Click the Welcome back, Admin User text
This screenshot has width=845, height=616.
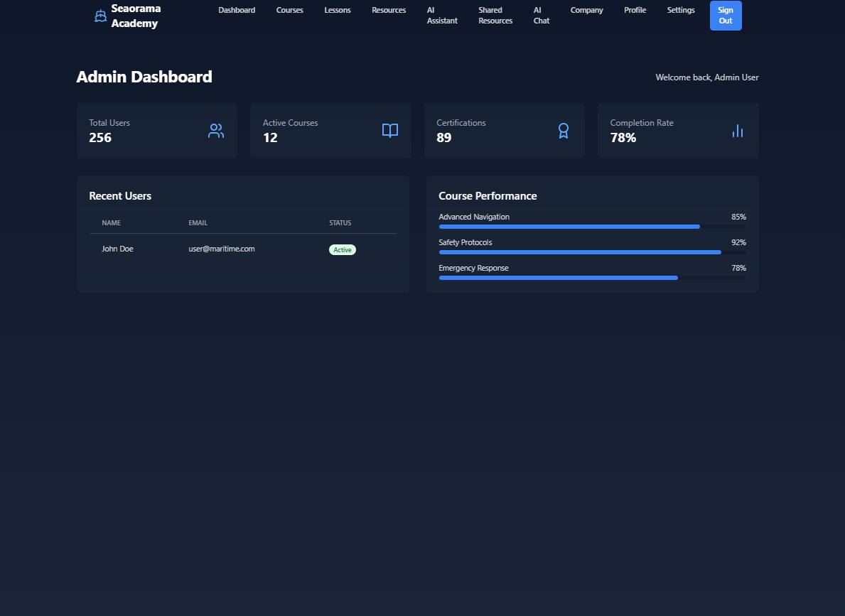pos(707,77)
